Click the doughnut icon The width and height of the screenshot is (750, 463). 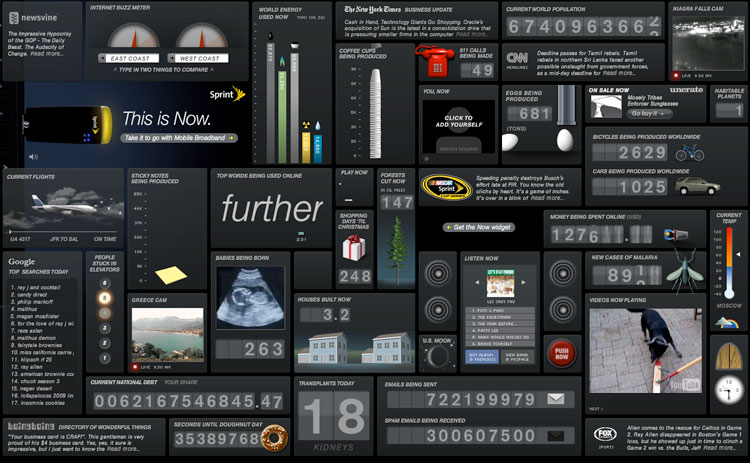click(275, 438)
